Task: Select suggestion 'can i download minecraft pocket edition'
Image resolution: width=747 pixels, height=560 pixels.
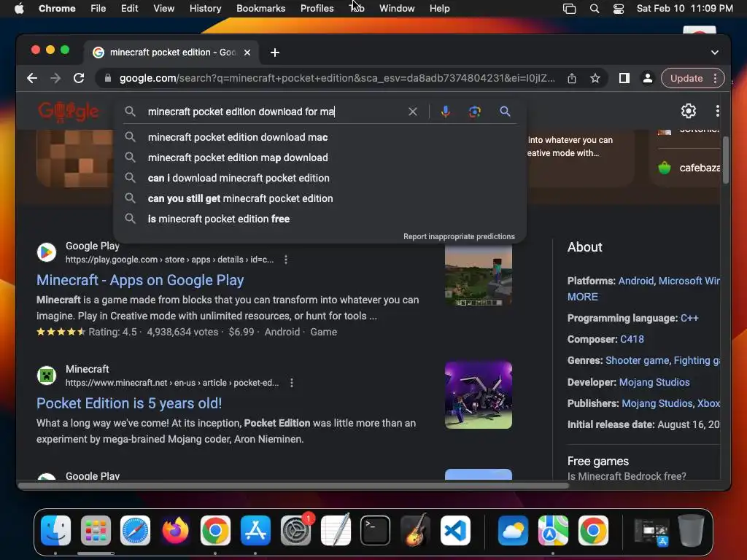Action: (x=320, y=178)
